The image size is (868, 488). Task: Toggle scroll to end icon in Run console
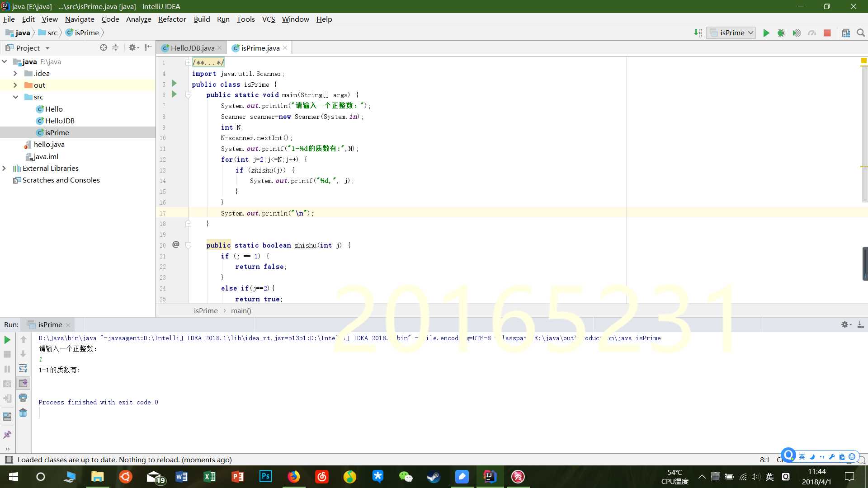coord(23,383)
